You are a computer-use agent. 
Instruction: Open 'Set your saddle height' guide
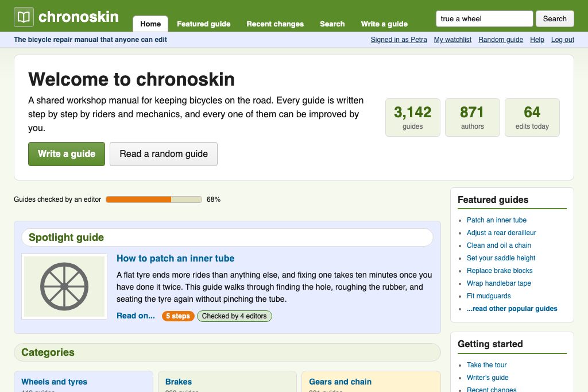tap(501, 258)
